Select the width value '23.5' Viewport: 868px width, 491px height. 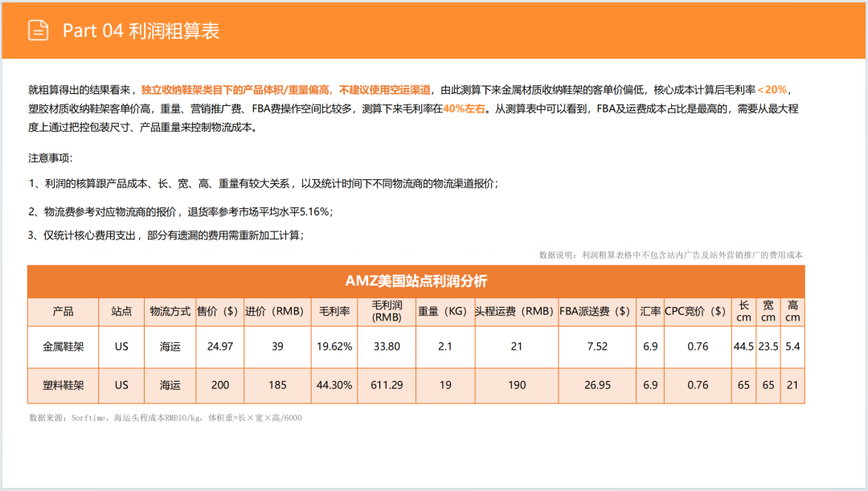[x=768, y=346]
